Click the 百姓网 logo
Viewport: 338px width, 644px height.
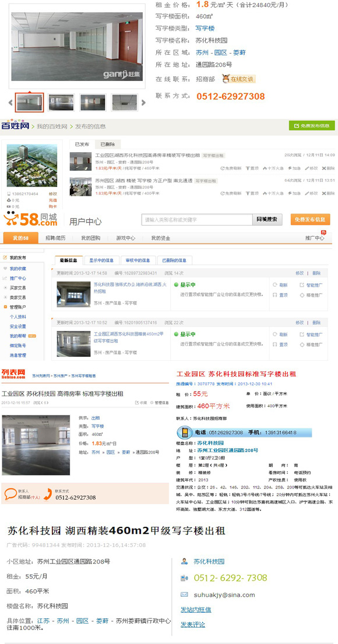[x=16, y=126]
